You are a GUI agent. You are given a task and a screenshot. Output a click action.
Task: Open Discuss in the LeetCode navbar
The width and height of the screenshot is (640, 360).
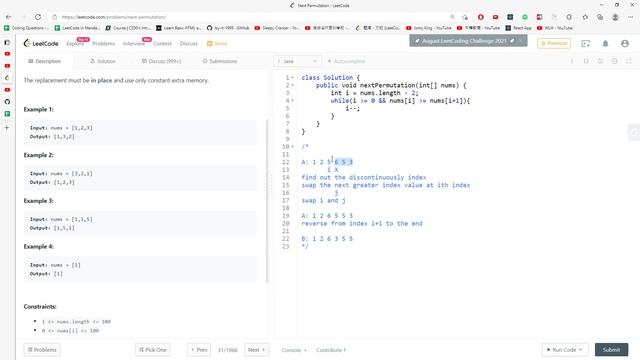tap(189, 43)
